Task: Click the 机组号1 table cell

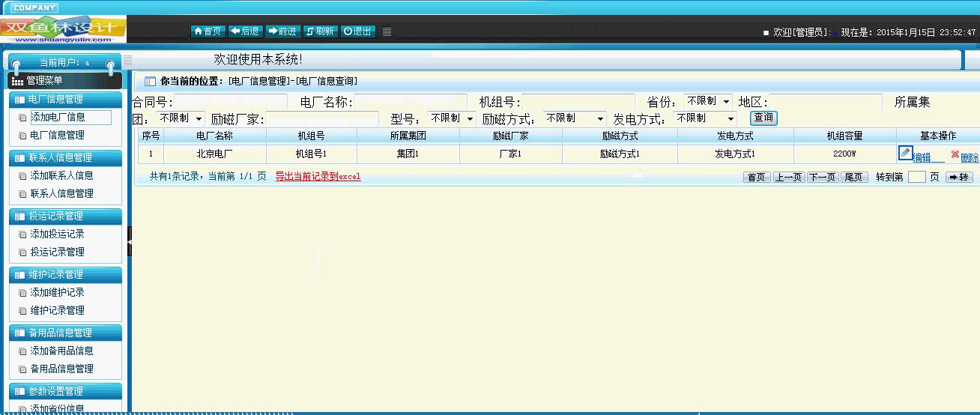Action: [312, 154]
